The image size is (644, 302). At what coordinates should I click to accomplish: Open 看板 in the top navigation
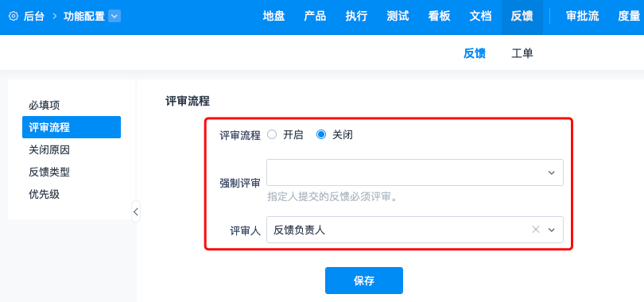[439, 17]
